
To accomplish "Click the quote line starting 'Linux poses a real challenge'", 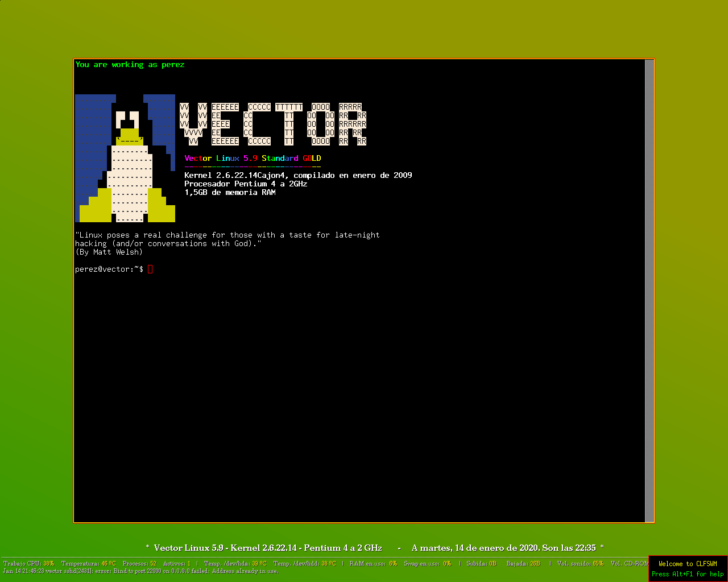I will point(227,235).
